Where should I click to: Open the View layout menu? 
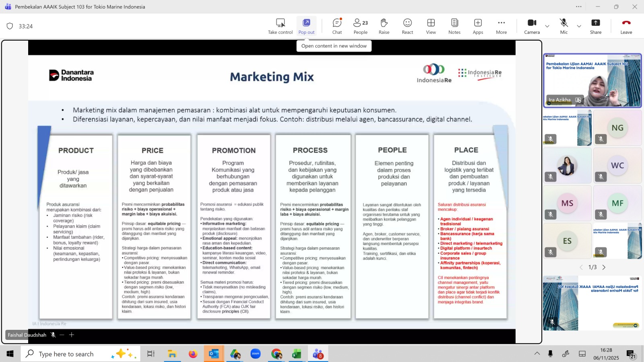[x=431, y=26]
